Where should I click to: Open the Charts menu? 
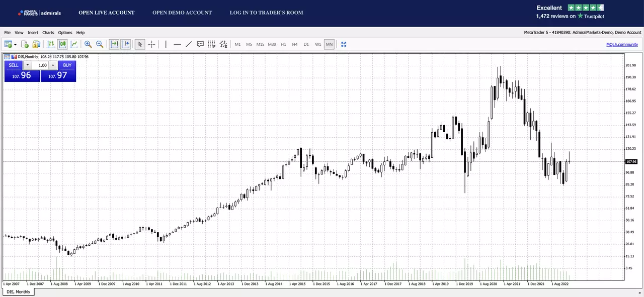[48, 33]
